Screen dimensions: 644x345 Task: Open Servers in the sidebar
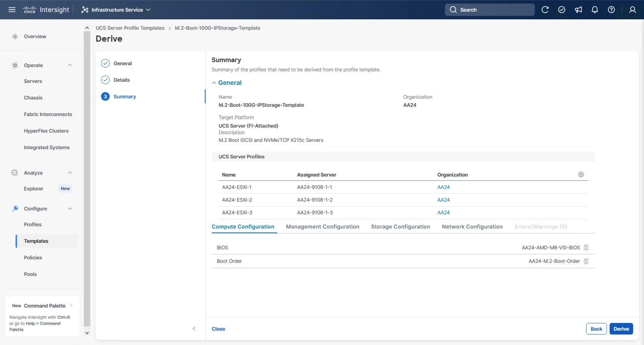(x=33, y=81)
